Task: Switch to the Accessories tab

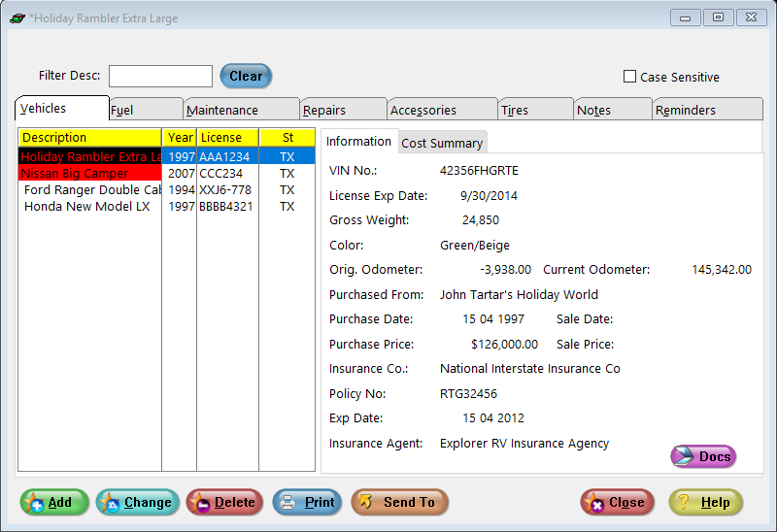Action: pyautogui.click(x=443, y=110)
